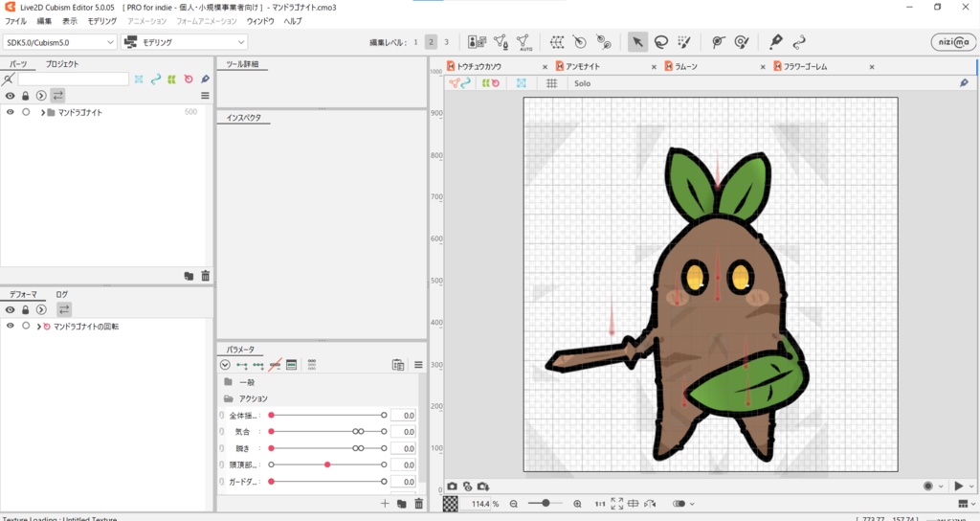Open モデリング menu in menu bar
Screen dimensions: 980x521
[x=101, y=21]
